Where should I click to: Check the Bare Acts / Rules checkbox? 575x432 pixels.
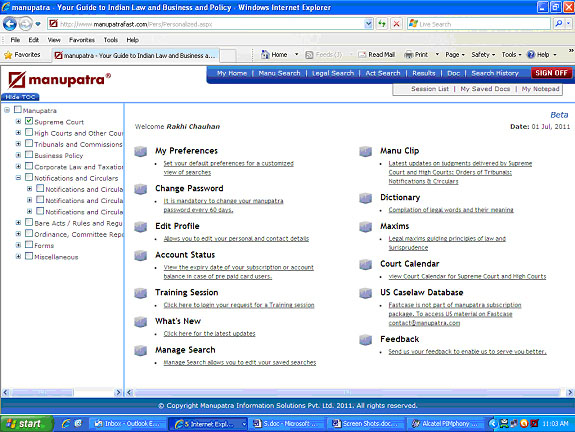coord(29,222)
